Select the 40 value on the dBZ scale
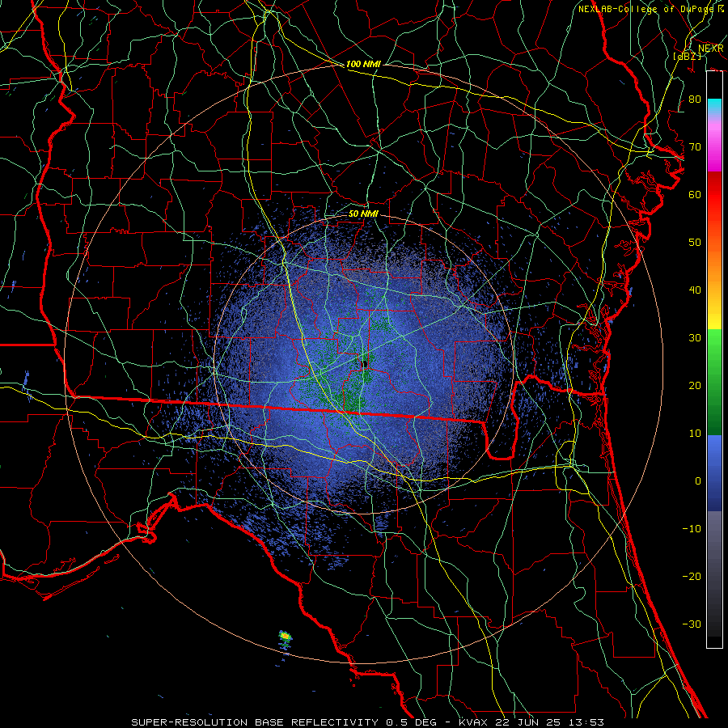Screen dimensions: 728x728 695,290
